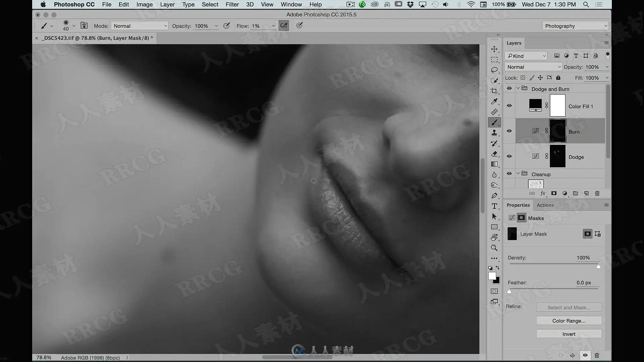Open the Window menu
Viewport: 644px width, 362px height.
tap(291, 4)
